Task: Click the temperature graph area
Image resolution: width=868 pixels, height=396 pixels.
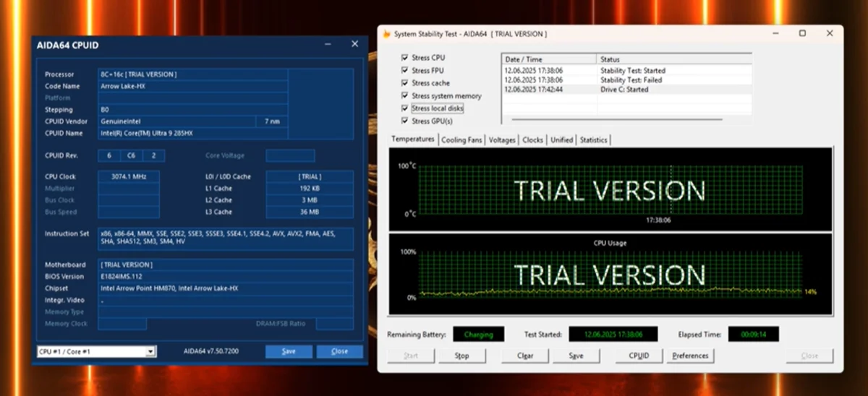Action: (x=610, y=189)
